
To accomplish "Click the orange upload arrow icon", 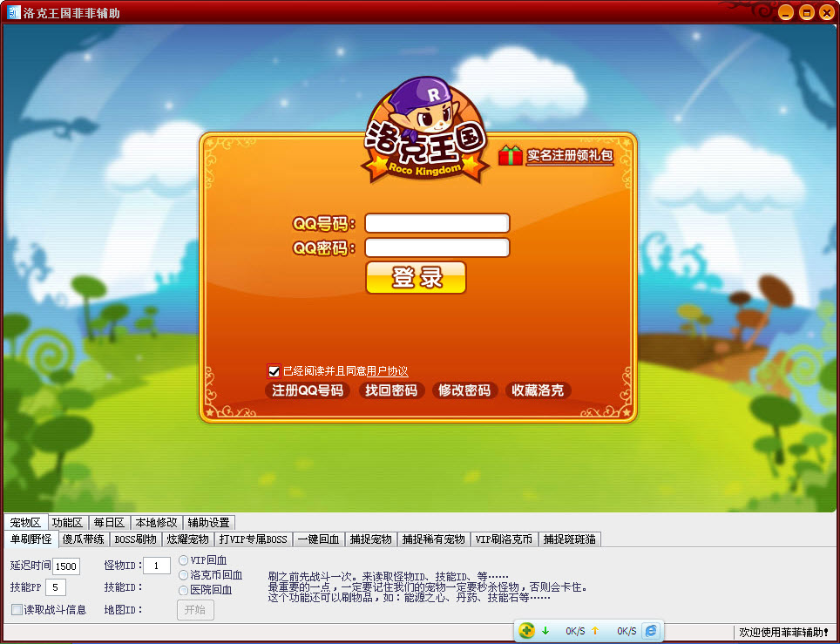I will (594, 631).
